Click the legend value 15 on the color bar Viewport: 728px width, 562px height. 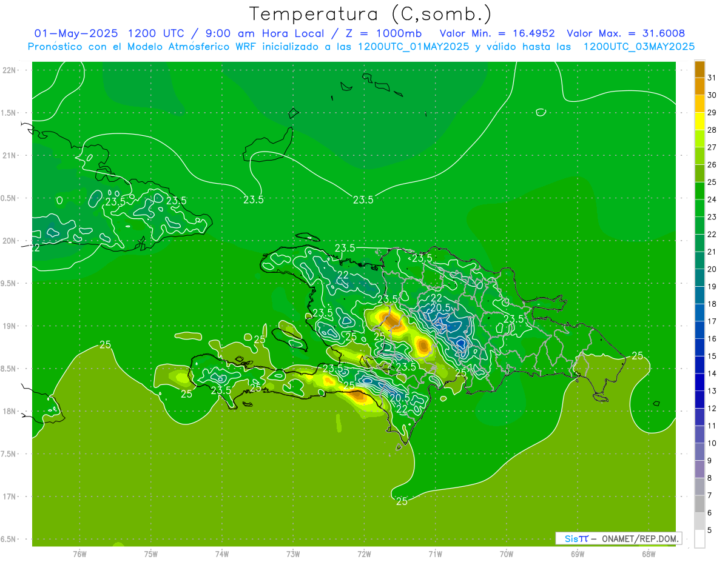pyautogui.click(x=712, y=356)
